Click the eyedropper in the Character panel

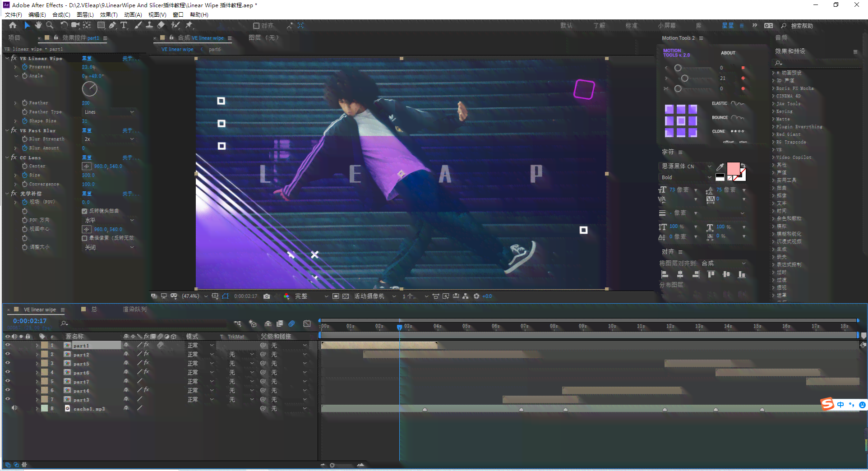point(720,167)
